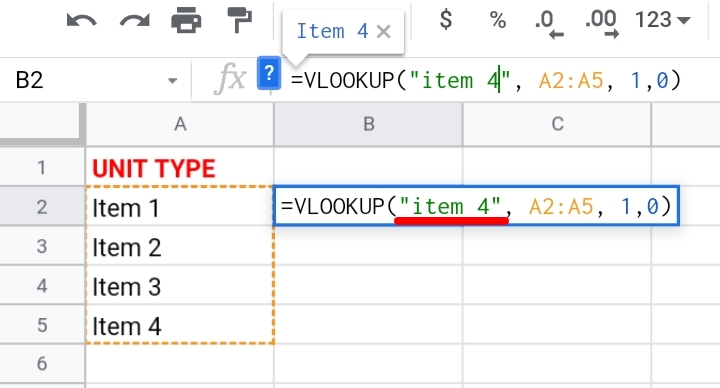Screen dimensions: 720x388
Task: Open the name box dropdown arrow
Action: pyautogui.click(x=173, y=81)
